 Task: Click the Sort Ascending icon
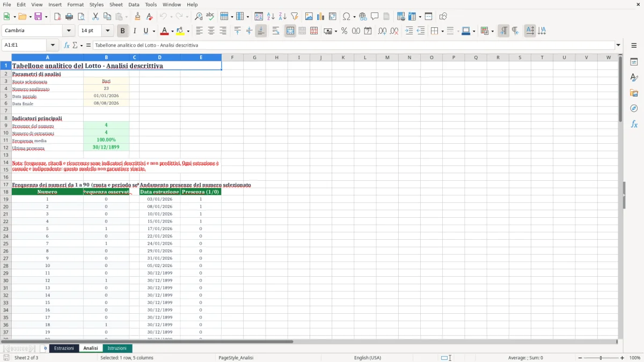point(271,17)
